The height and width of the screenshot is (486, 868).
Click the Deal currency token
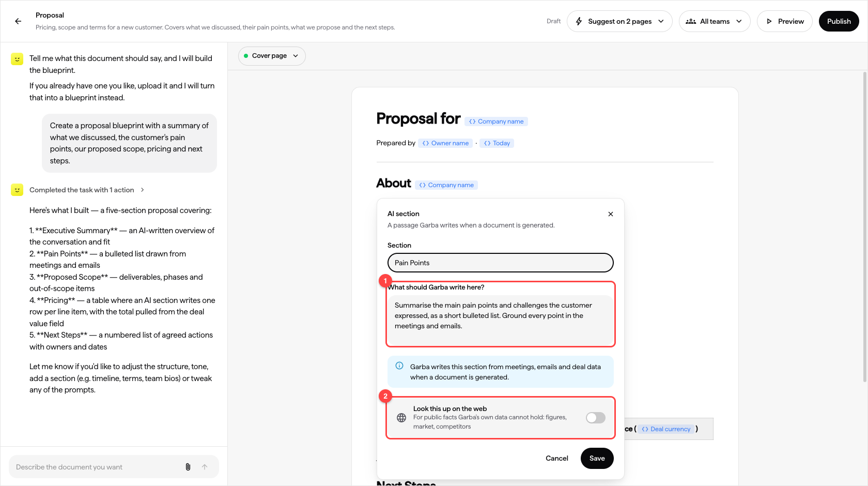666,429
